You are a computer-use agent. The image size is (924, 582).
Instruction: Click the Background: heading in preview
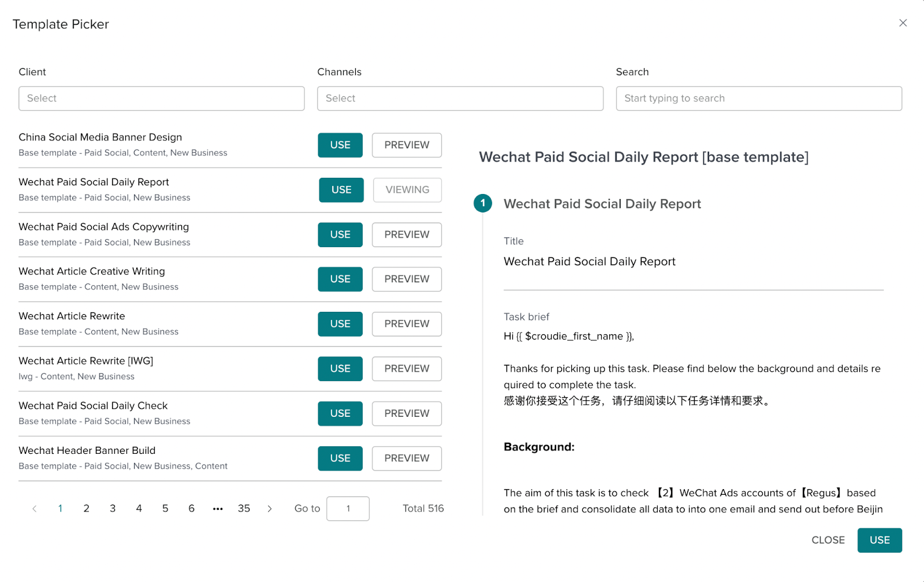click(x=539, y=447)
